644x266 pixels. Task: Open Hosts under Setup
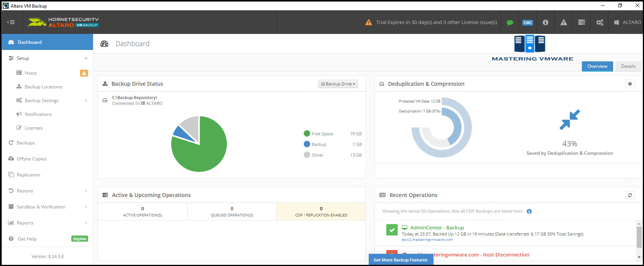pos(31,73)
